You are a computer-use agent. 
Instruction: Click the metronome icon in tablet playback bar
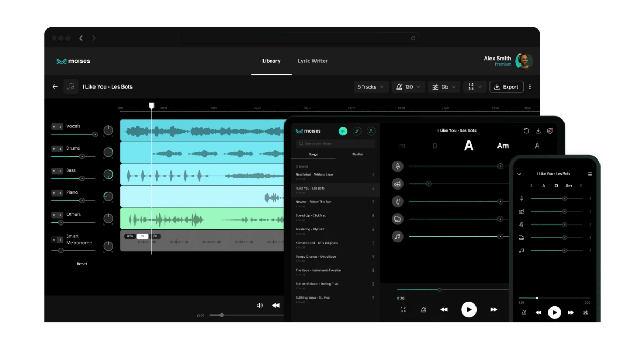pos(423,310)
